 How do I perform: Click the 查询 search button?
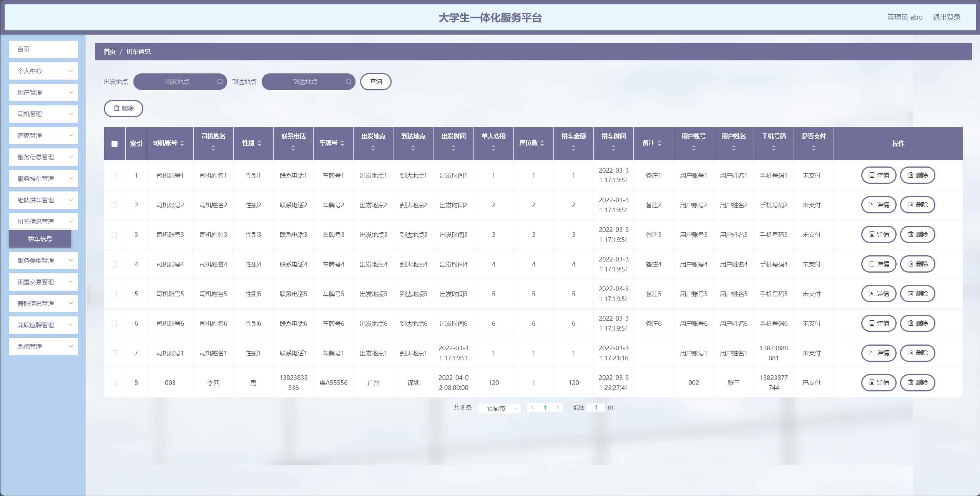click(376, 82)
